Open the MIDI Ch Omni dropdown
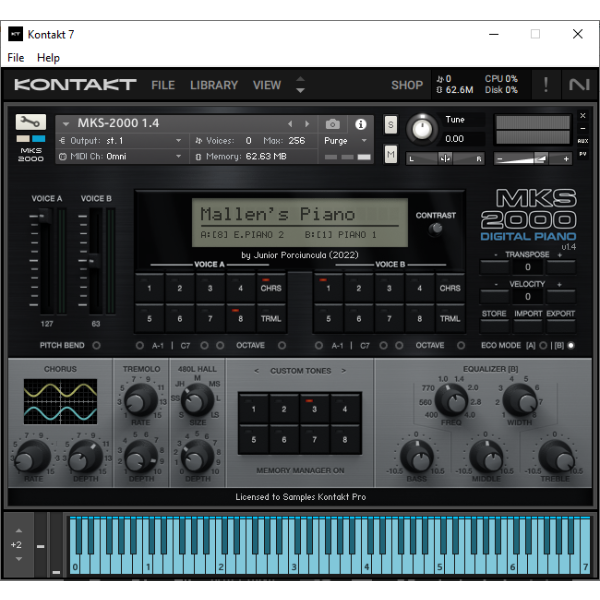The image size is (600, 600). [x=121, y=156]
